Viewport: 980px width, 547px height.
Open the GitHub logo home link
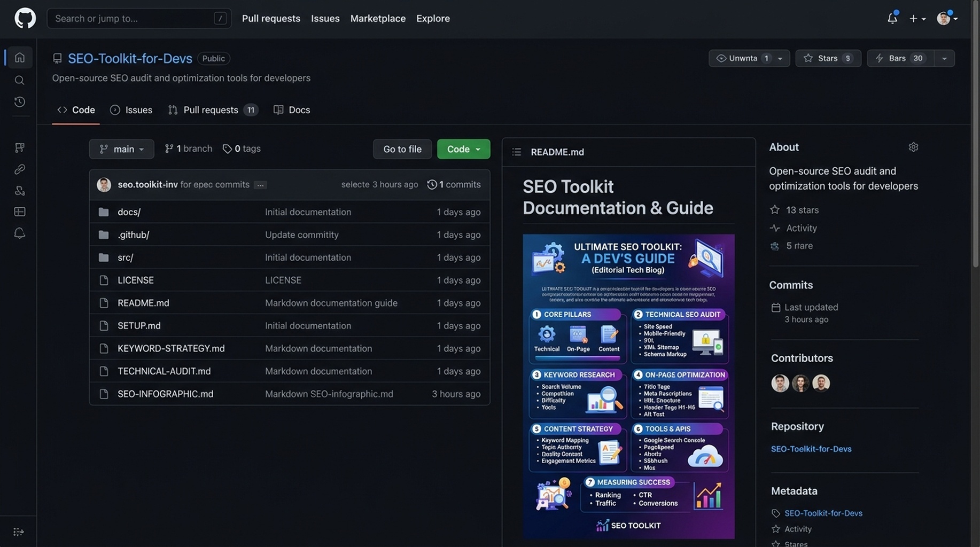click(x=25, y=18)
